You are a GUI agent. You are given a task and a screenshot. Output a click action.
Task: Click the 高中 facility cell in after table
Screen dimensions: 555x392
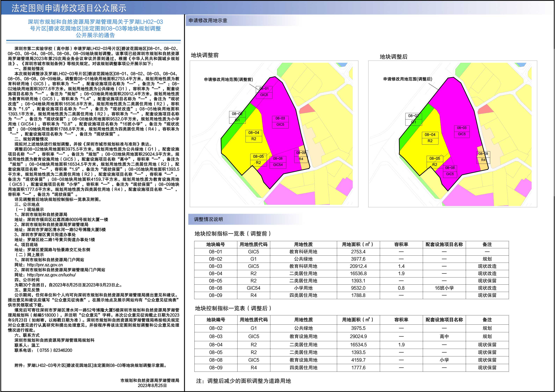[x=444, y=336]
